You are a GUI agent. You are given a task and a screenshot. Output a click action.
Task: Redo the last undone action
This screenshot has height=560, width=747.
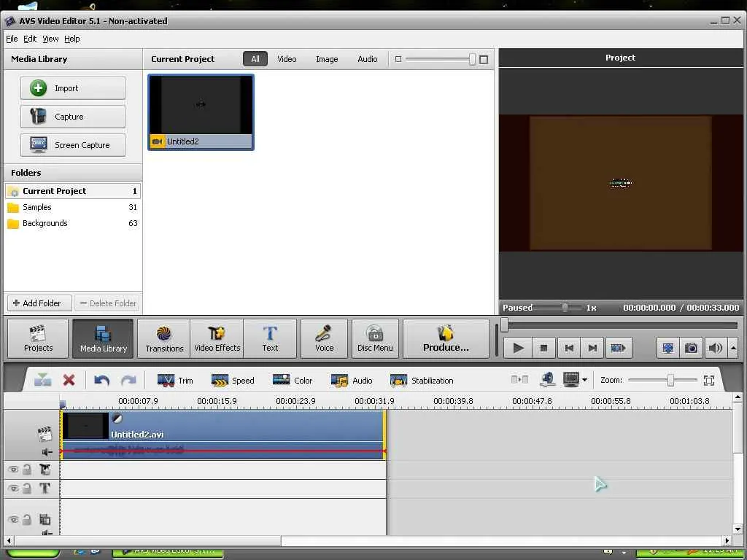click(x=128, y=380)
